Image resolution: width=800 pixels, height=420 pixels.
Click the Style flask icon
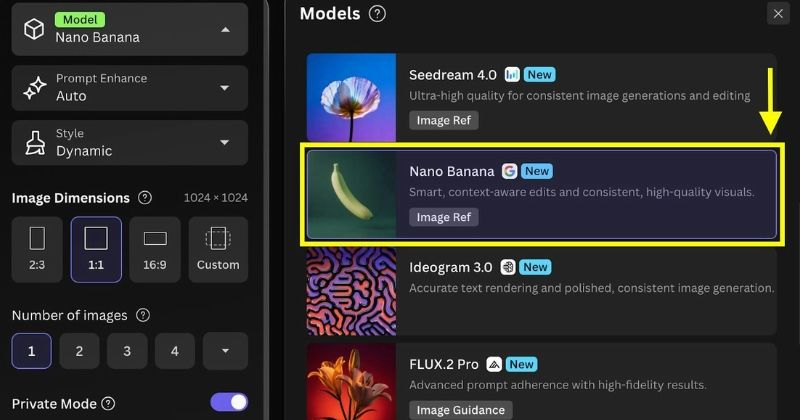[35, 142]
